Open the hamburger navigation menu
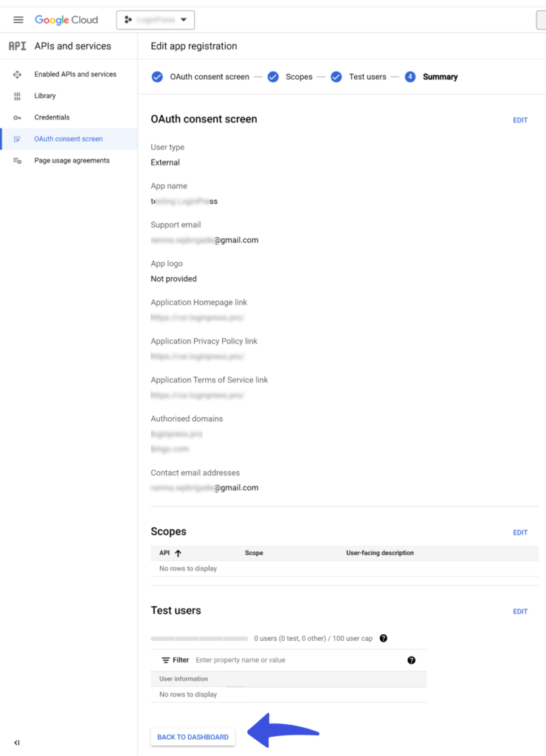 pos(18,20)
